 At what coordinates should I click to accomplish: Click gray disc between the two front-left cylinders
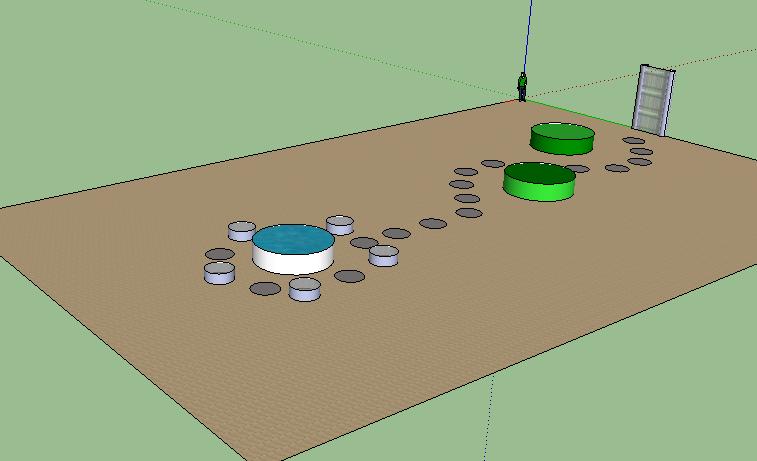point(265,289)
